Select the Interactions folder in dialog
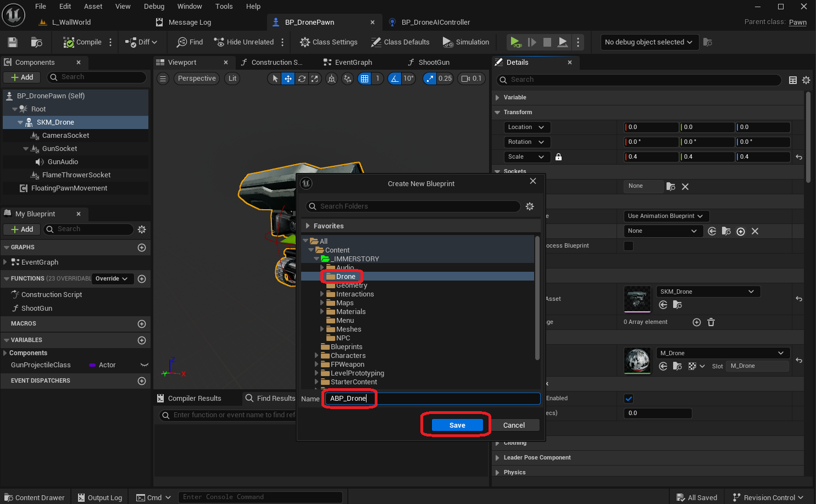The width and height of the screenshot is (816, 504). tap(355, 294)
